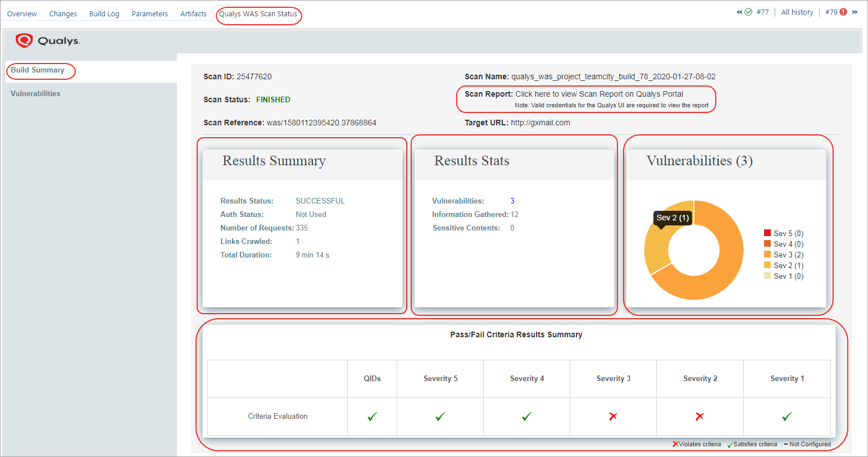Click the SUCCESSFUL results status value

320,201
